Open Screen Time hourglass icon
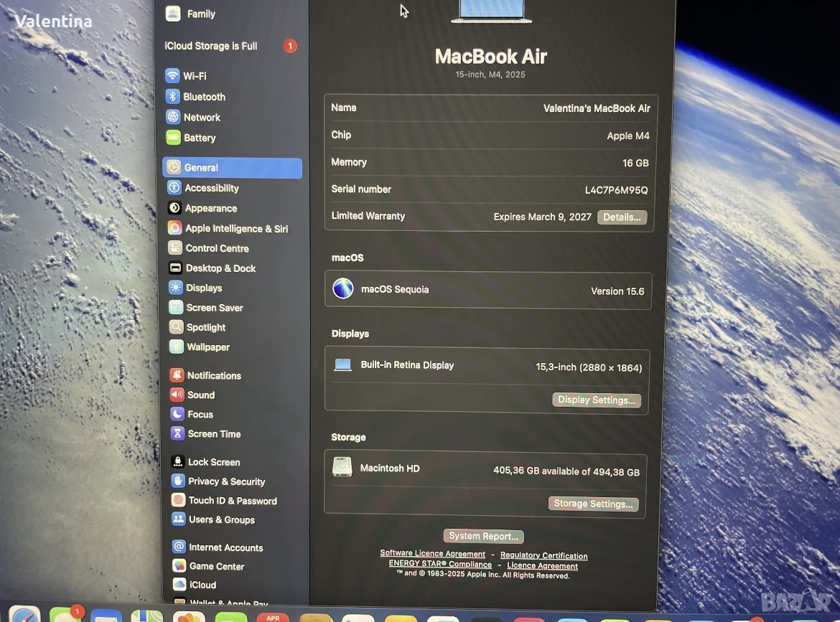The height and width of the screenshot is (622, 840). pyautogui.click(x=178, y=433)
